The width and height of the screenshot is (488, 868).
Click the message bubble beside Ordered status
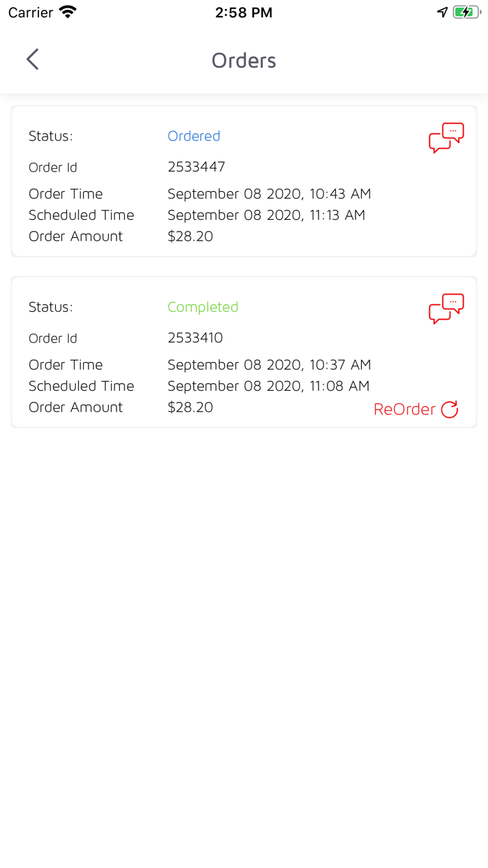(445, 137)
